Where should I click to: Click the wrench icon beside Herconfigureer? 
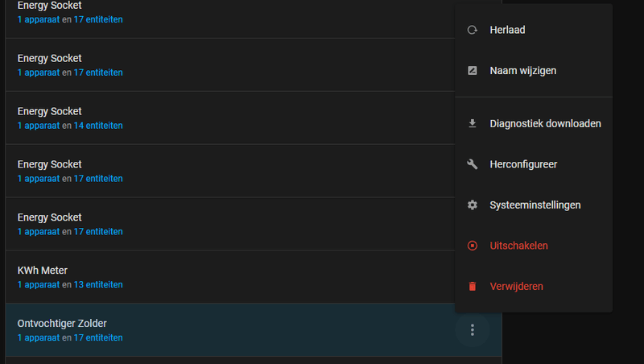(473, 164)
